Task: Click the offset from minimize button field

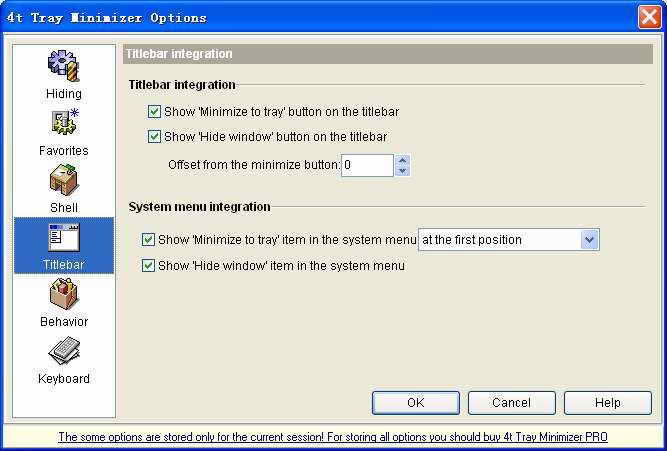Action: (x=366, y=165)
